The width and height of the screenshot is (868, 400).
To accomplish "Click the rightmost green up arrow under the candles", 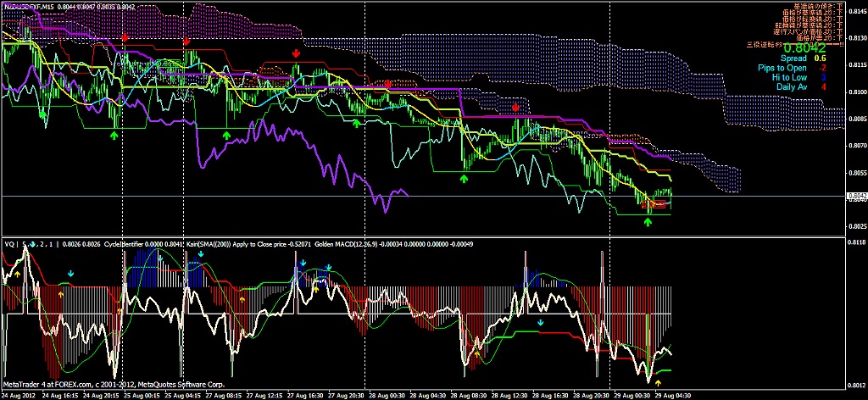I will tap(648, 221).
